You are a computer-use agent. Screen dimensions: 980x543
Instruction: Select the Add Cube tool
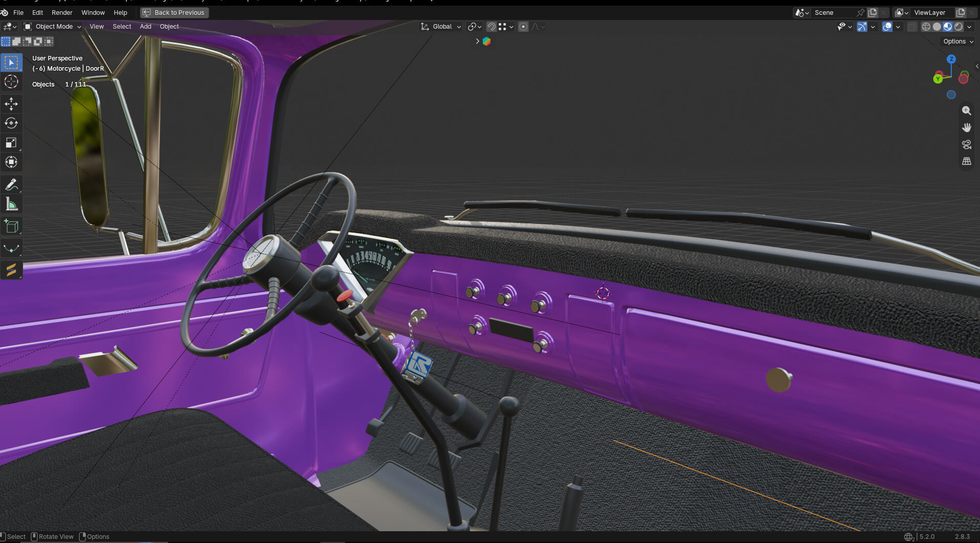(11, 226)
